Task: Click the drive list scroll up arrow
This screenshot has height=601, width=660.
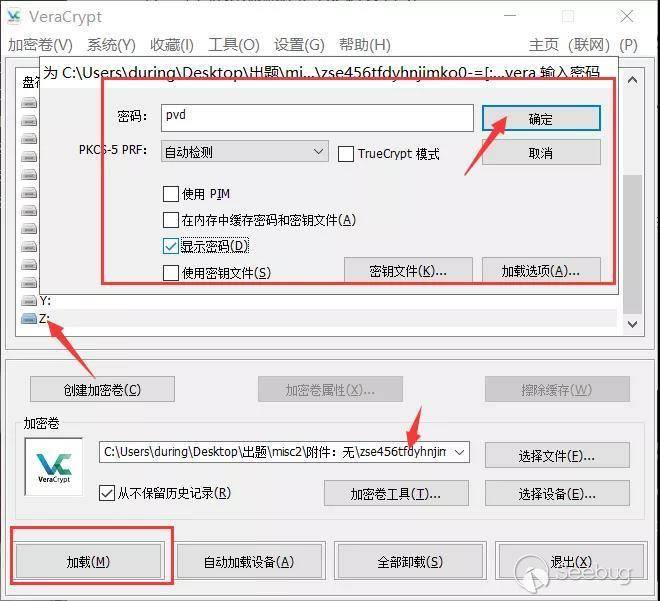Action: click(632, 80)
